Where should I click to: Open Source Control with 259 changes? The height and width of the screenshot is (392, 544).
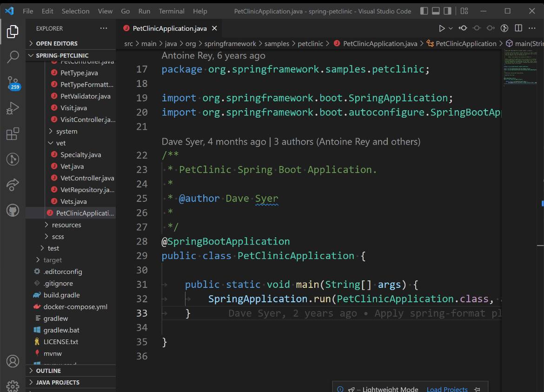[x=13, y=83]
